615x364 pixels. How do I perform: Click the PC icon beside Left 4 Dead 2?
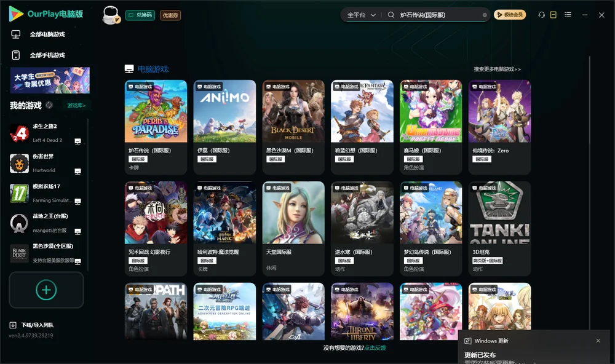tap(77, 141)
